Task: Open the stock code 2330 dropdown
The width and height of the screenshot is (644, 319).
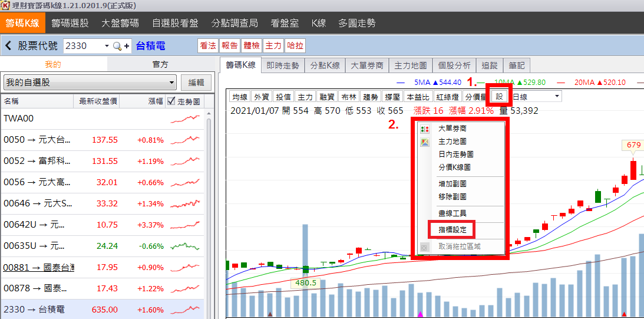Action: click(x=107, y=46)
